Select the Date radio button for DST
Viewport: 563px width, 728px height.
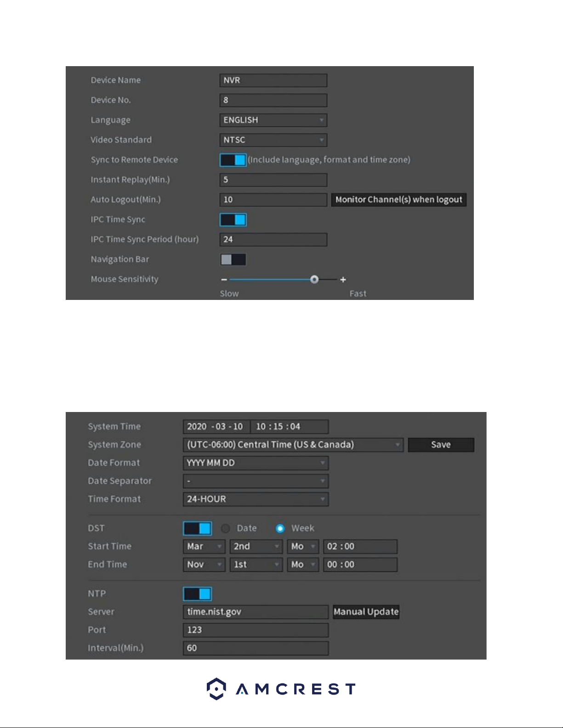(x=225, y=529)
